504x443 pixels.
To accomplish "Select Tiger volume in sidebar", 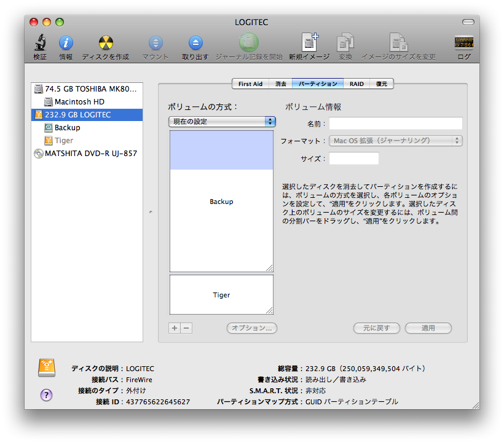I will [x=87, y=140].
